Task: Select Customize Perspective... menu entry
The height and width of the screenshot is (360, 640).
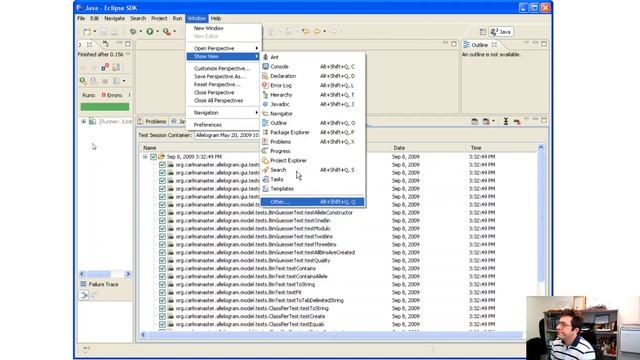Action: (223, 69)
